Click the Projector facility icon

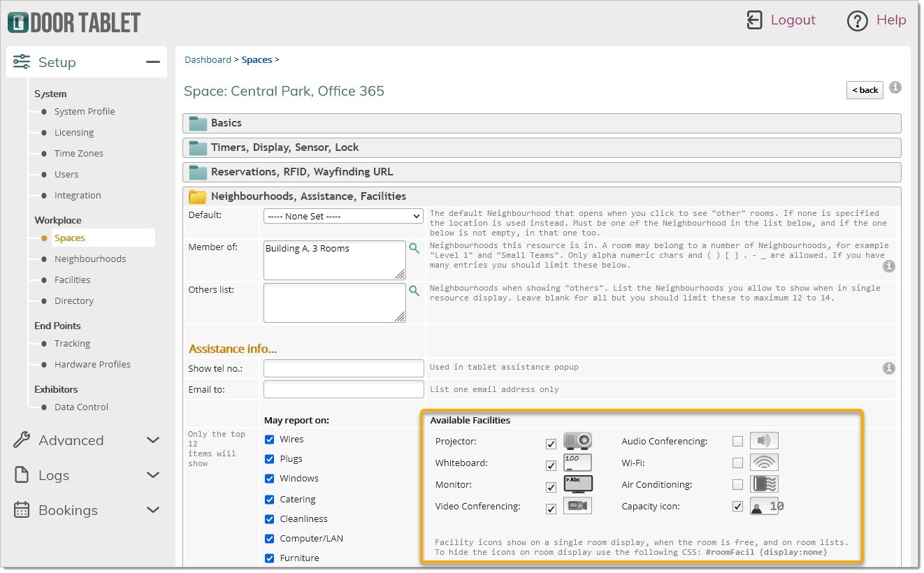tap(578, 441)
